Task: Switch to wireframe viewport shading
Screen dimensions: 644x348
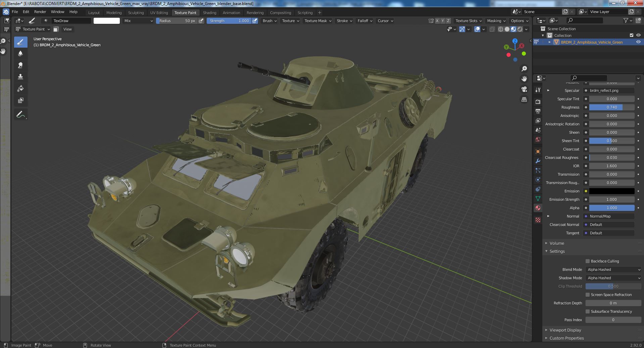Action: pyautogui.click(x=501, y=29)
